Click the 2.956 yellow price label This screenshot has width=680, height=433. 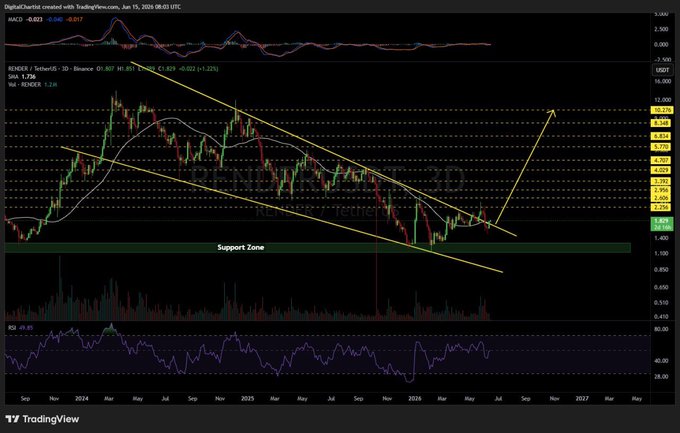click(x=662, y=190)
